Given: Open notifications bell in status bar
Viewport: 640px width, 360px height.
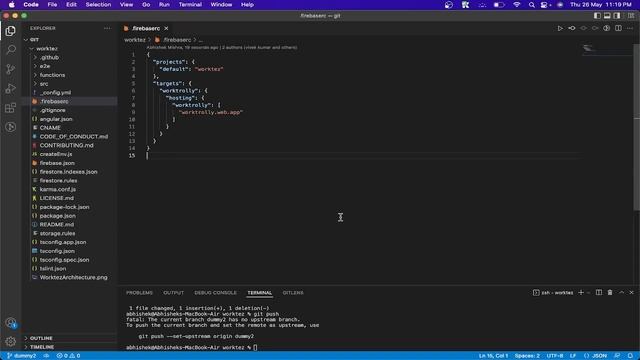Looking at the screenshot, I should [631, 356].
